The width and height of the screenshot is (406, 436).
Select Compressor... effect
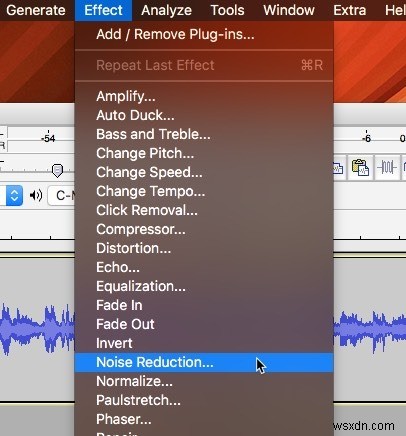[x=204, y=229]
